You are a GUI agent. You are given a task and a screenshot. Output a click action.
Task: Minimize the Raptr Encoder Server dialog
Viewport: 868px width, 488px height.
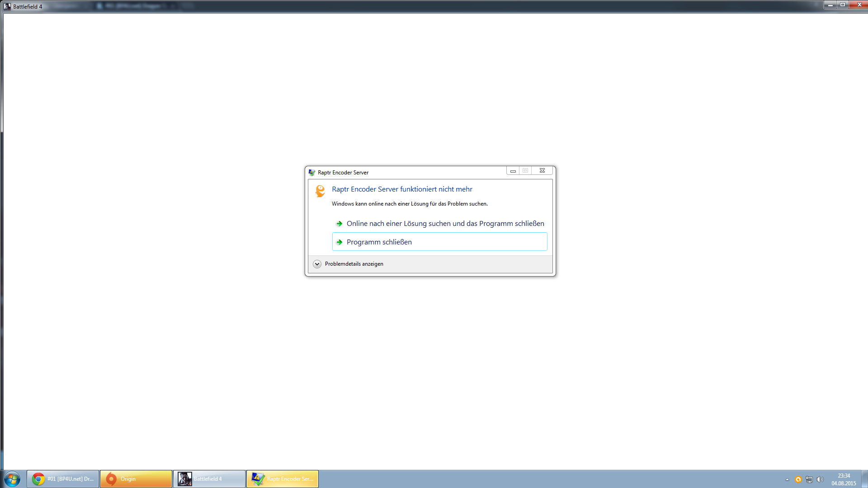513,170
